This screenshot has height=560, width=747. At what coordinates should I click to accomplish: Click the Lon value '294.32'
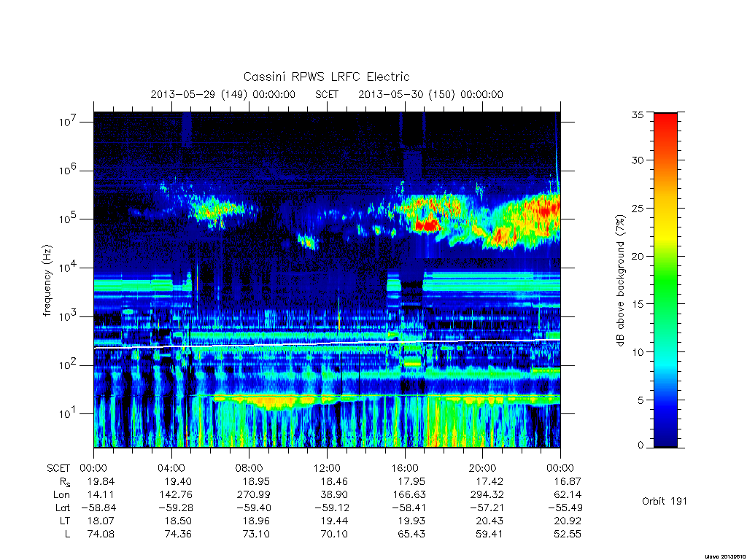[x=487, y=495]
